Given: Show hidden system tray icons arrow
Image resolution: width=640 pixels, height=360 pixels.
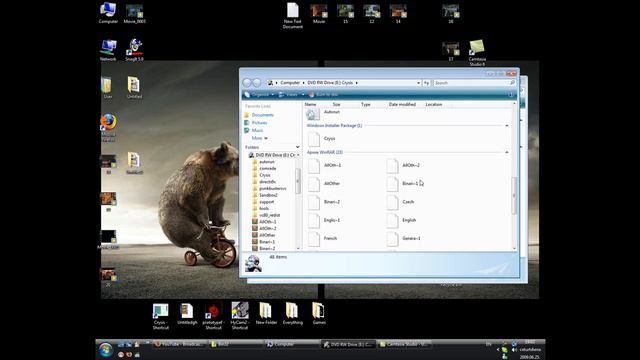Looking at the screenshot, I should [x=498, y=350].
